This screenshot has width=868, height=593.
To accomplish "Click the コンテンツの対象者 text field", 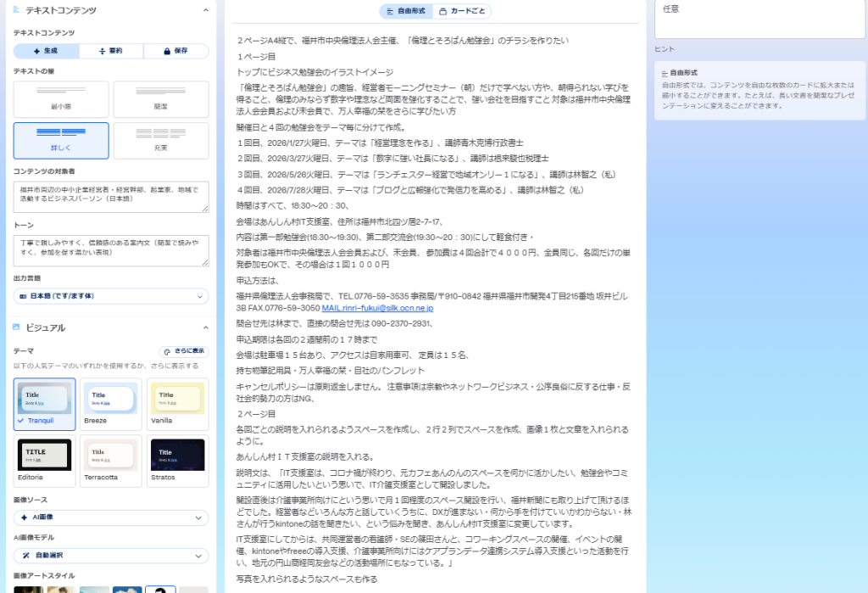I will [x=111, y=197].
